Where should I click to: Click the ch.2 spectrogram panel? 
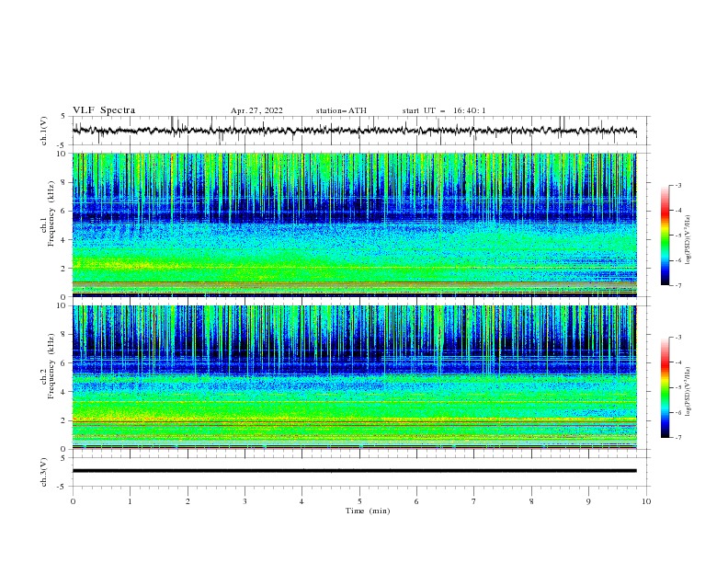click(x=354, y=377)
